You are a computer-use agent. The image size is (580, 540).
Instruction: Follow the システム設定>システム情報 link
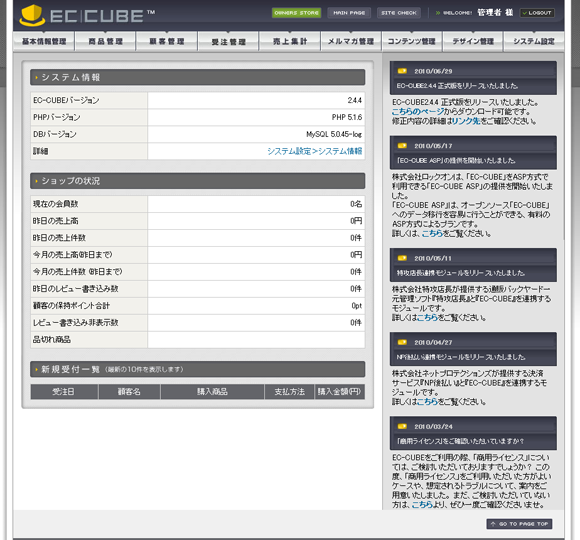click(314, 151)
